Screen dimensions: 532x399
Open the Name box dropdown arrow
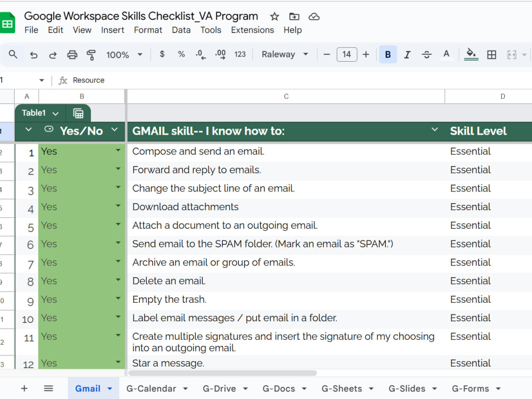(x=41, y=80)
